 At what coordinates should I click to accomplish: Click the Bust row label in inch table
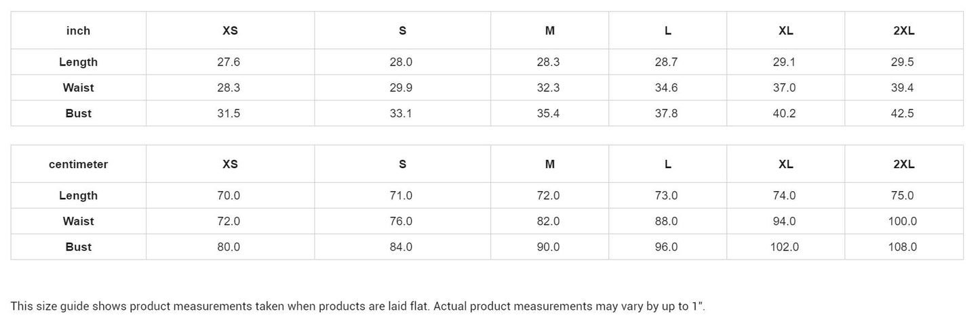[78, 113]
